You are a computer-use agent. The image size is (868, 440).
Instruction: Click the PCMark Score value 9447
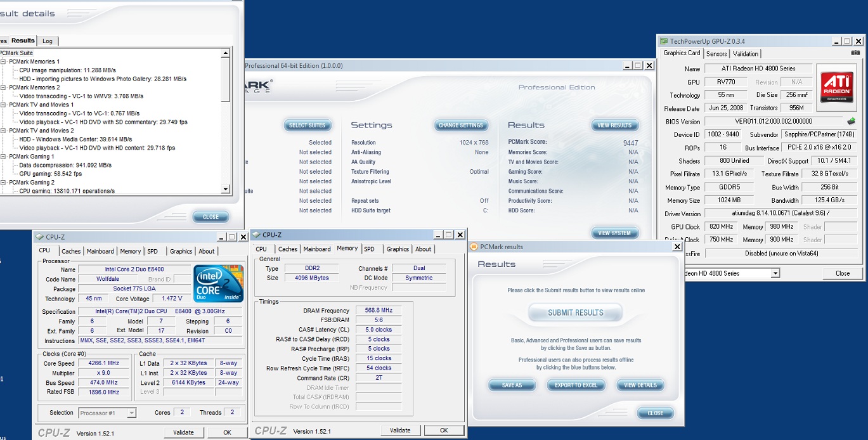coord(630,143)
